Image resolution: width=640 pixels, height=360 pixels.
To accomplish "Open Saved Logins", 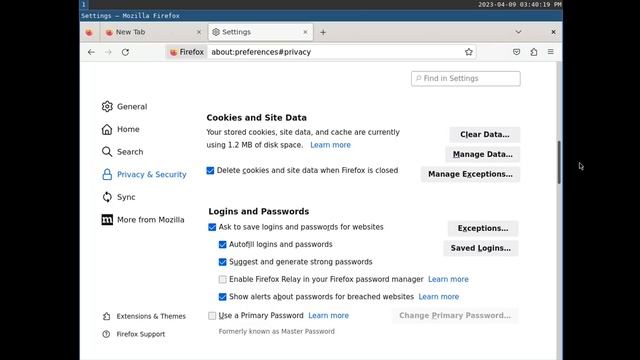I will pyautogui.click(x=480, y=248).
